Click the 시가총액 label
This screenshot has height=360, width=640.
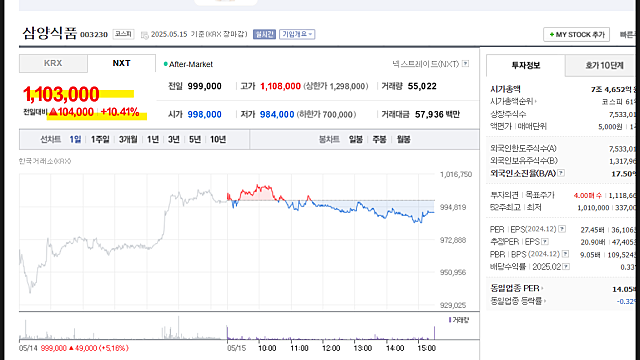[x=505, y=89]
